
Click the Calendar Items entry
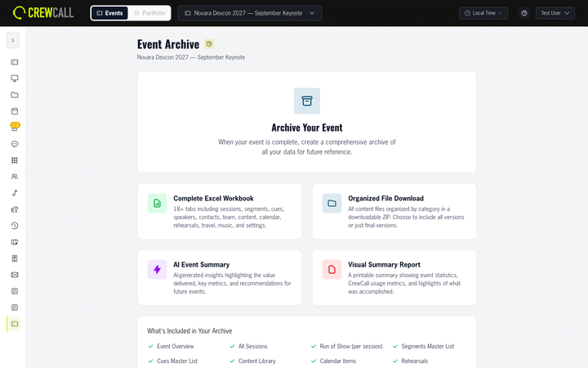[337, 361]
